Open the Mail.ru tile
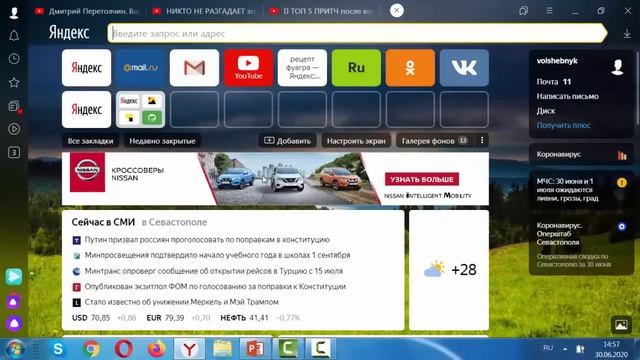Image resolution: width=640 pixels, height=360 pixels. [140, 68]
